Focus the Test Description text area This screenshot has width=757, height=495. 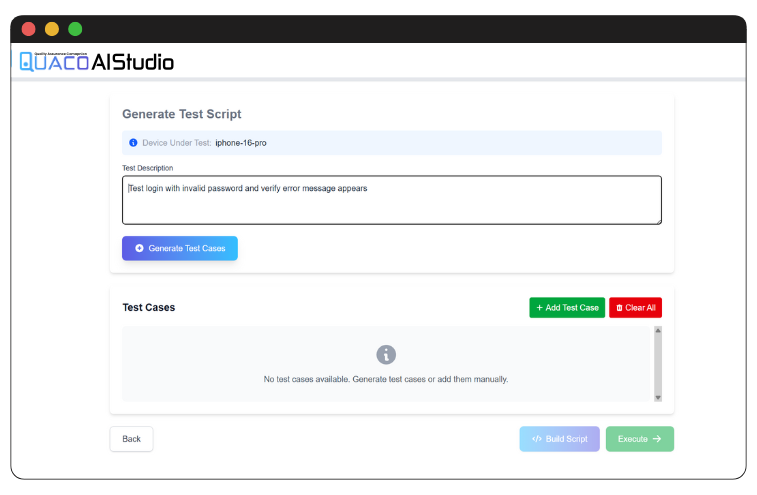pos(392,200)
